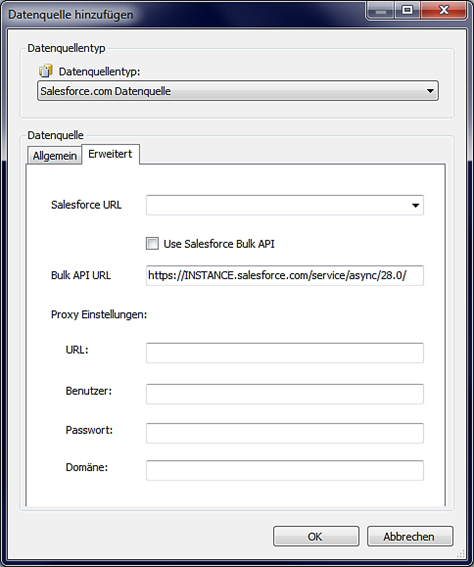
Task: Open the Datenquellentyp dropdown list
Action: [x=430, y=91]
